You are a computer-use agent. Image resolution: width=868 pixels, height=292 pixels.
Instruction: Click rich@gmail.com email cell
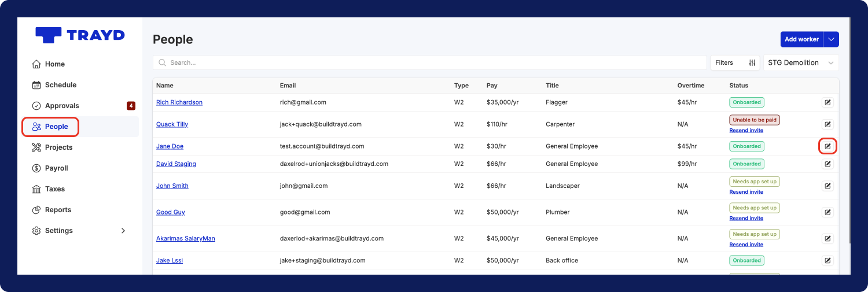303,102
